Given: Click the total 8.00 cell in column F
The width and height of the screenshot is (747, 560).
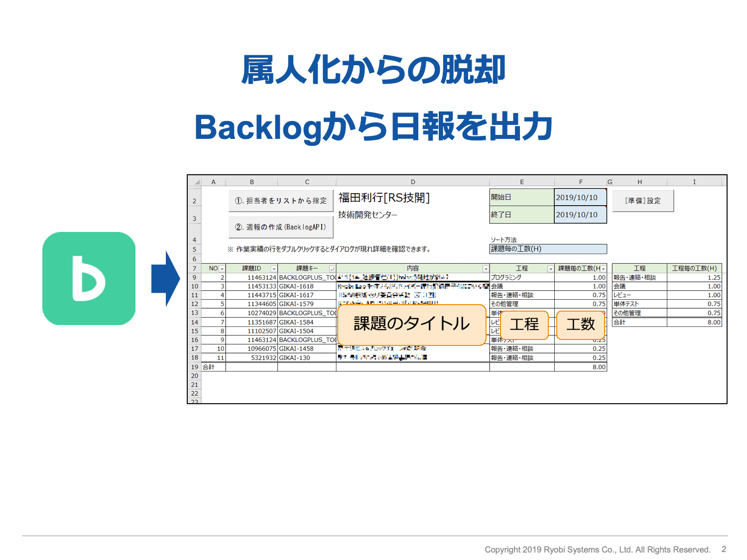Looking at the screenshot, I should (x=581, y=367).
